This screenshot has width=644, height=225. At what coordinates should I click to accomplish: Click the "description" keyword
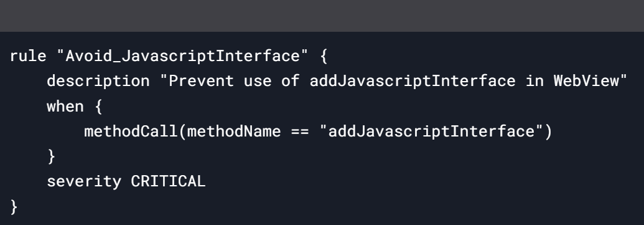(98, 81)
